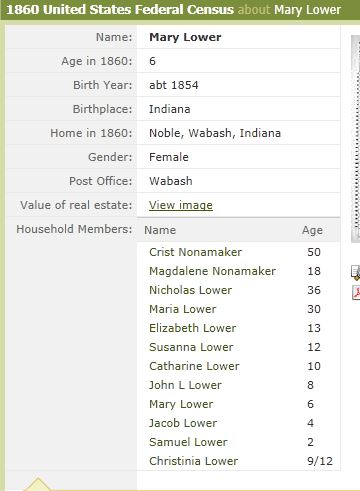Click the Age column header
360x491 pixels.
[x=312, y=230]
